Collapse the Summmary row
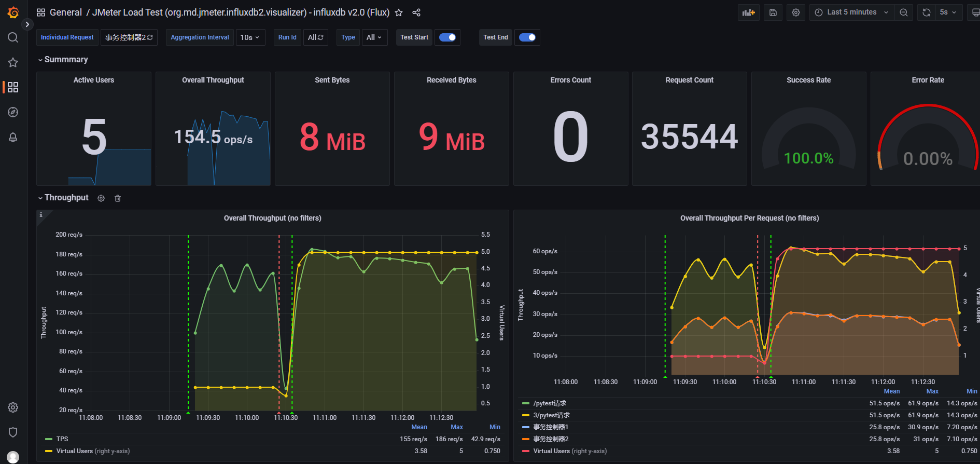 pos(63,60)
